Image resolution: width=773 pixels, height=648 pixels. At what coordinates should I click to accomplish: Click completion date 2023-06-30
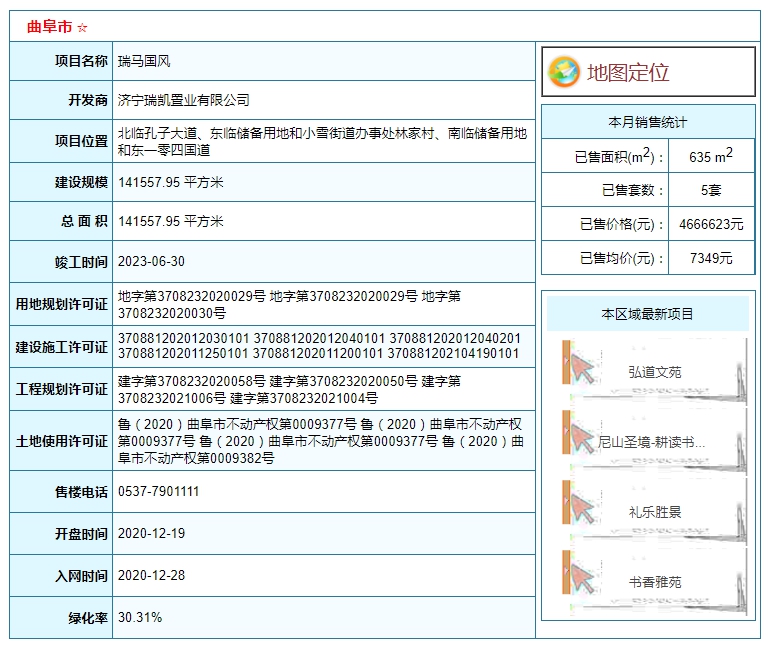pos(151,261)
